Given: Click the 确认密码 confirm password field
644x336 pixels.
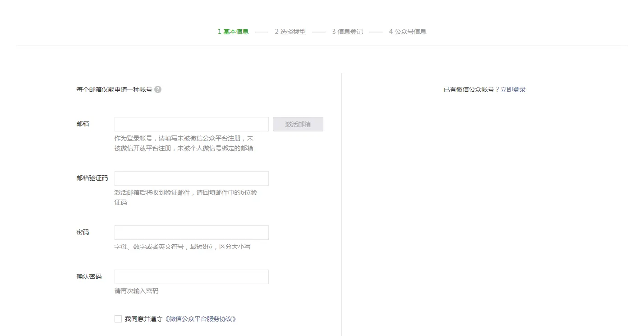Looking at the screenshot, I should pyautogui.click(x=191, y=276).
